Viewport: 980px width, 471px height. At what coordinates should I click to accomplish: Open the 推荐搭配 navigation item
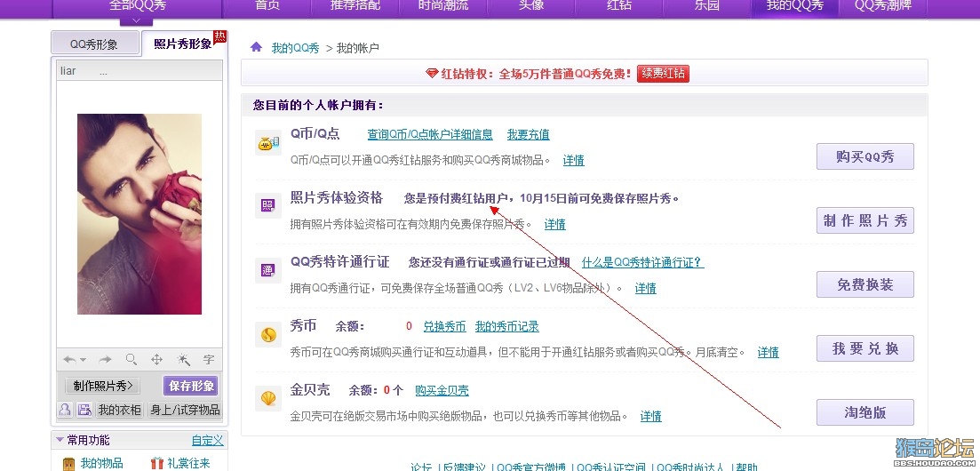click(x=355, y=6)
